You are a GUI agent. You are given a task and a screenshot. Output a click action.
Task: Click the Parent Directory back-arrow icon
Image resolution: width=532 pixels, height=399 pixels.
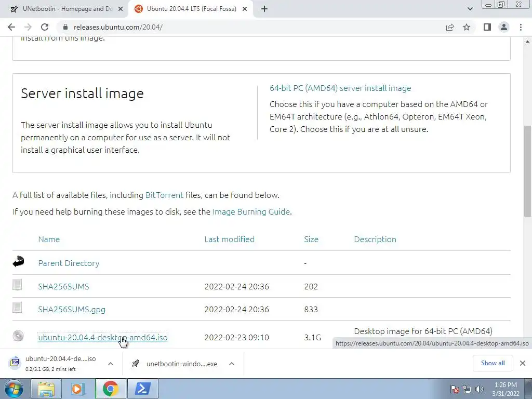pyautogui.click(x=18, y=262)
